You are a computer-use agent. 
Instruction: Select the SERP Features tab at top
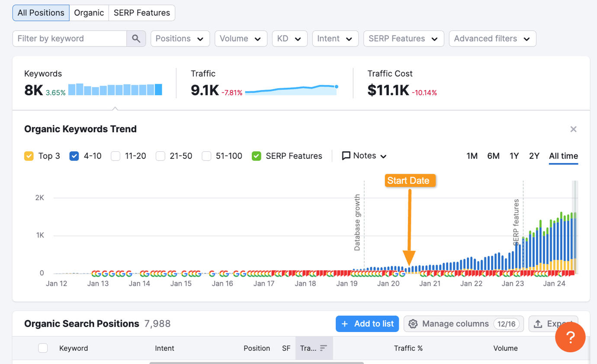142,13
